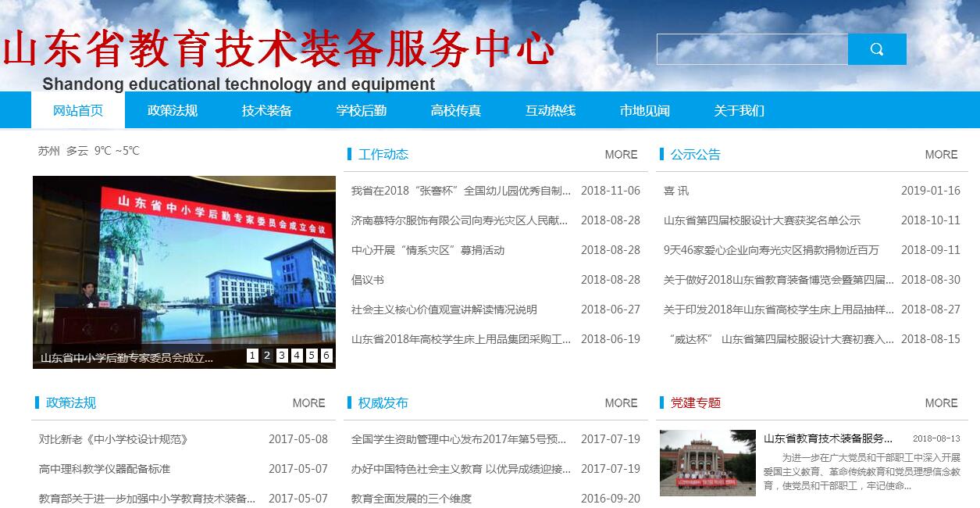Open the 党建专题 section heading

point(696,403)
